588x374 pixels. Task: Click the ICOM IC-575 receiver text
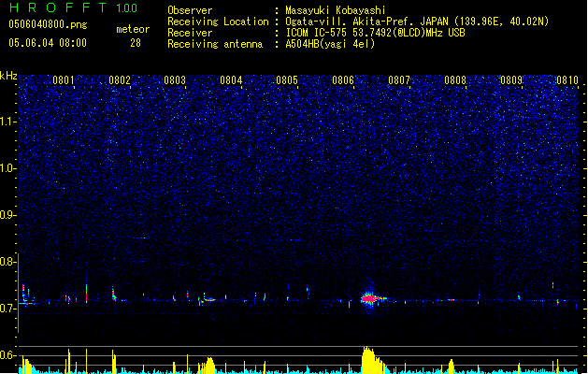pyautogui.click(x=376, y=33)
